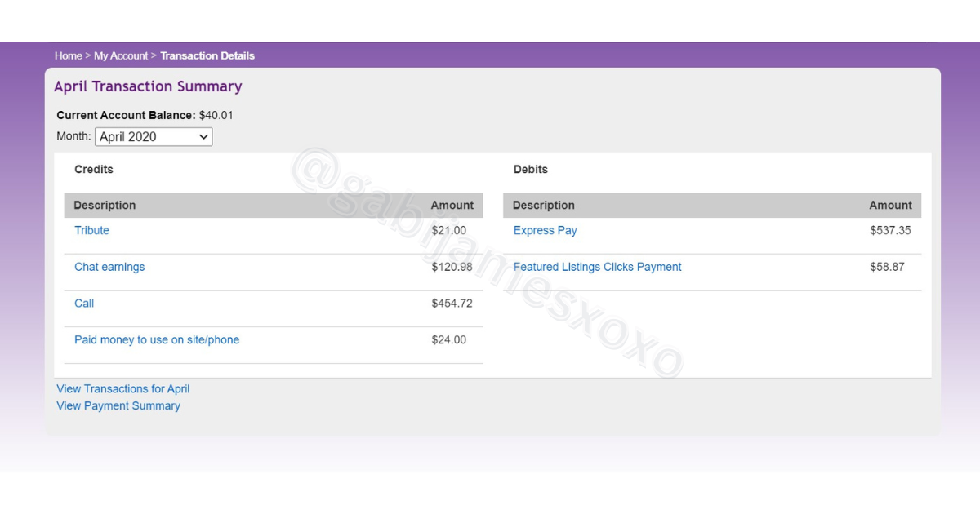
Task: Click the dropdown chevron beside April 2020
Action: pyautogui.click(x=203, y=137)
